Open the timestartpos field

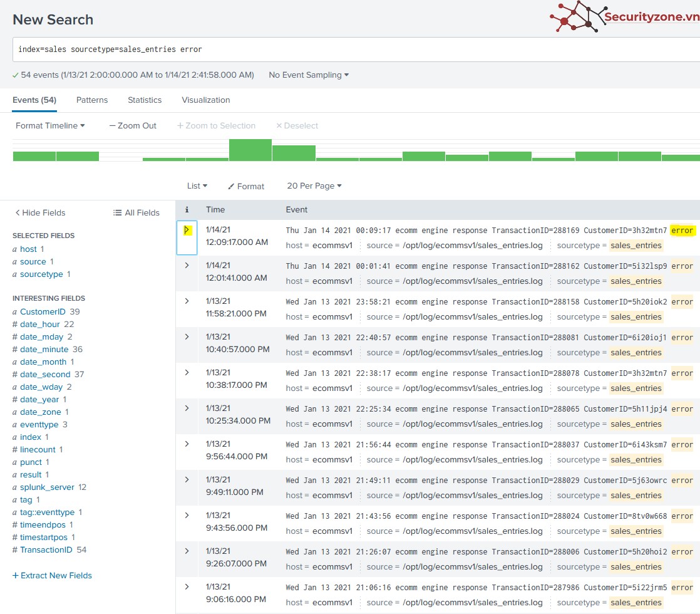44,537
